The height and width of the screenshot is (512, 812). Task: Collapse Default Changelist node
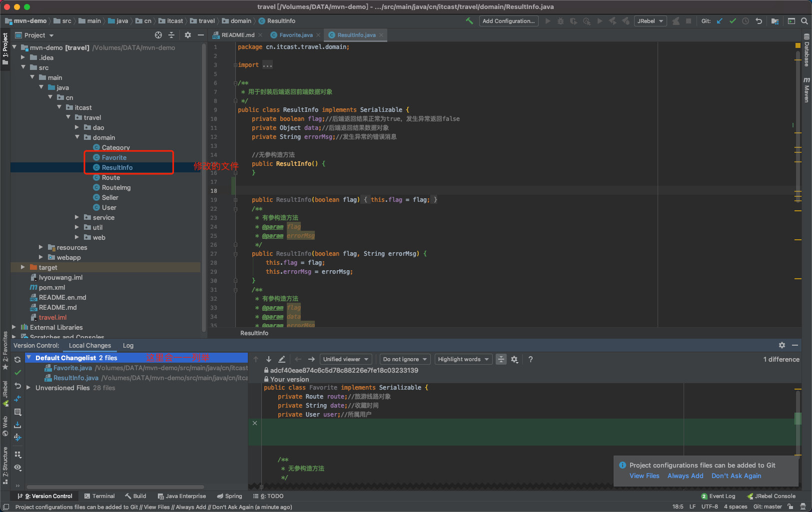coord(29,358)
